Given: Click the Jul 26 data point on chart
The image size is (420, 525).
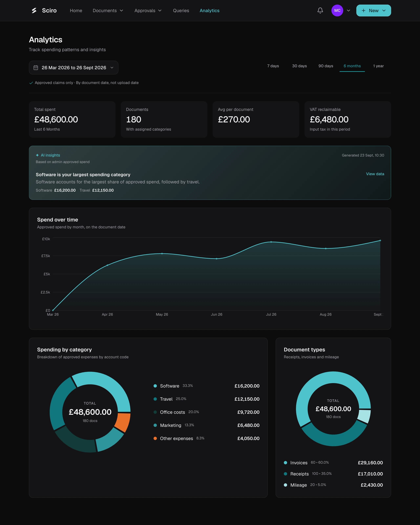Looking at the screenshot, I should click(271, 242).
